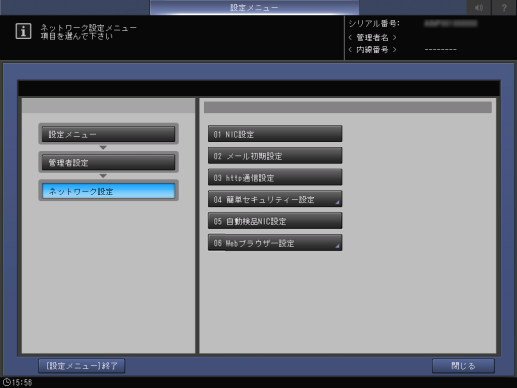Viewport: 517px width, 388px height.
Task: Select the 設定メニュー top tab
Action: click(254, 7)
